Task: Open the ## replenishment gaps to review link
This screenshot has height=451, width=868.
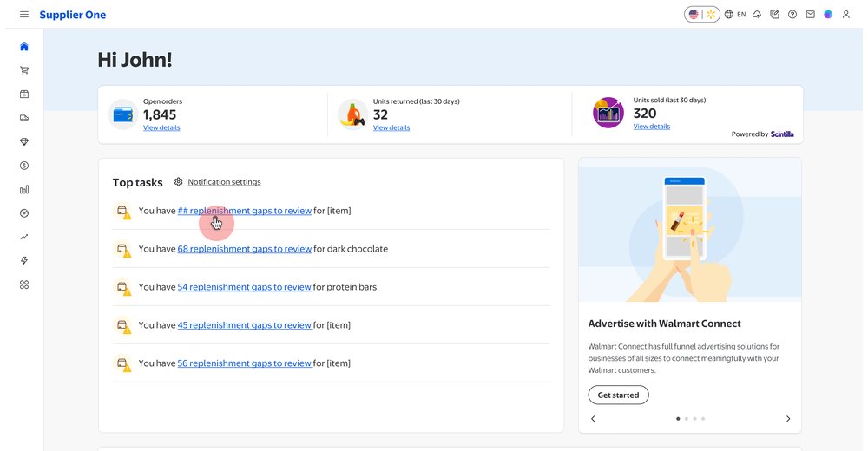Action: pos(244,211)
